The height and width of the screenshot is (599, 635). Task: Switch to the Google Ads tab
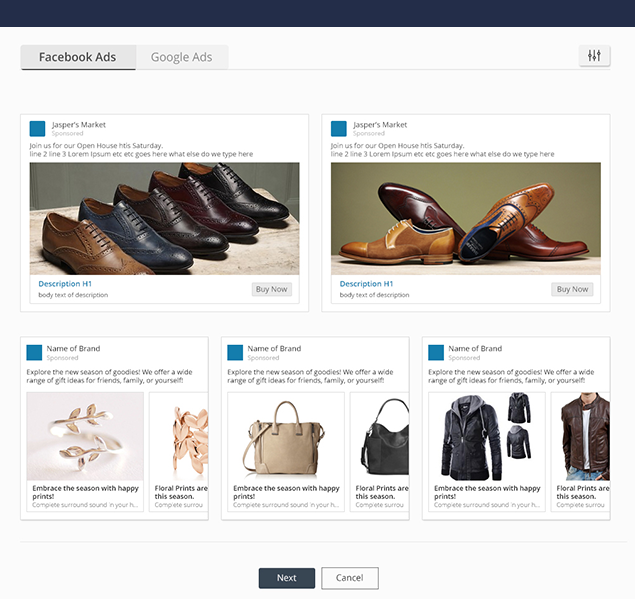[182, 57]
